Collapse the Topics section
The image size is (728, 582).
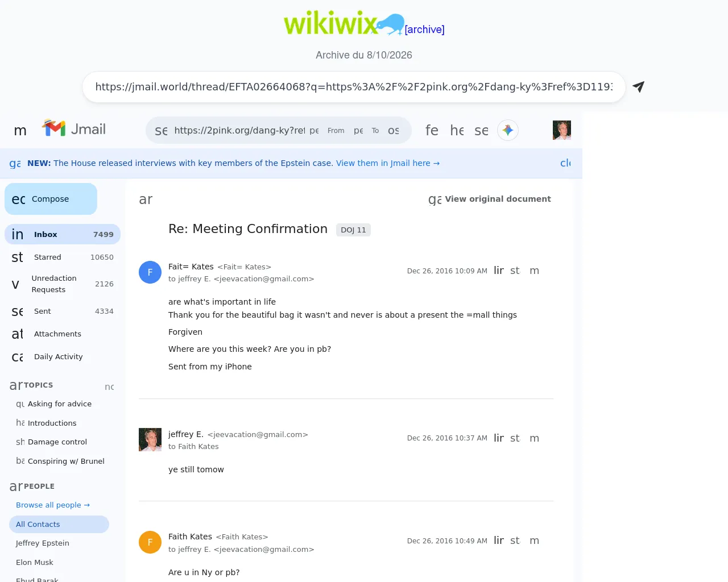16,385
